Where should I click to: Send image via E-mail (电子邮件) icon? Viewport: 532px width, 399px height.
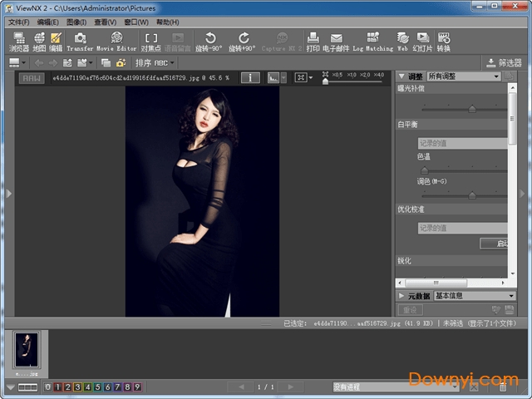(x=336, y=42)
